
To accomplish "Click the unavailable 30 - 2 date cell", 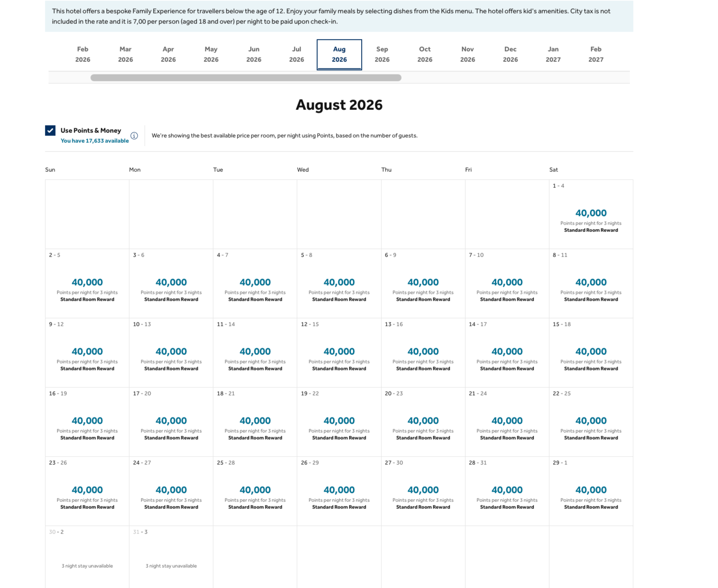I will tap(87, 558).
